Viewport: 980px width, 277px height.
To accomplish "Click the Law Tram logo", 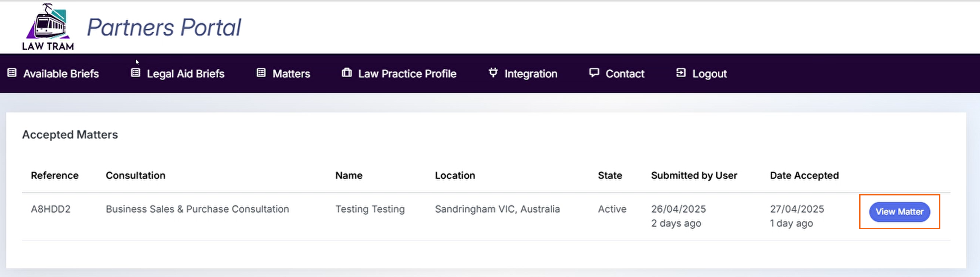I will pyautogui.click(x=48, y=27).
